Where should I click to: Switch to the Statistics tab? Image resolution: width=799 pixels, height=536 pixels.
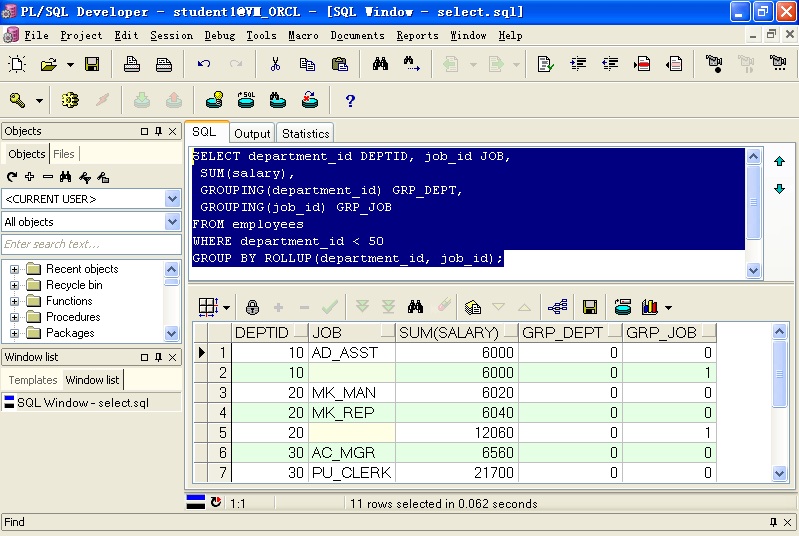[x=306, y=133]
